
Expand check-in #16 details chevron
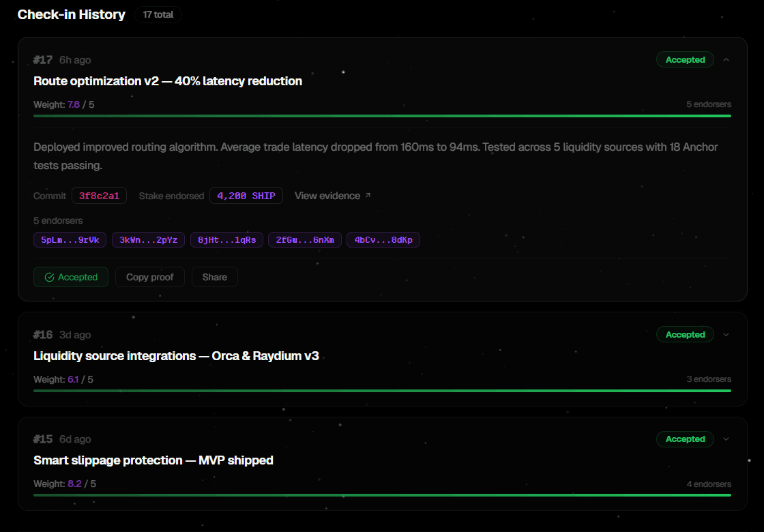click(726, 335)
